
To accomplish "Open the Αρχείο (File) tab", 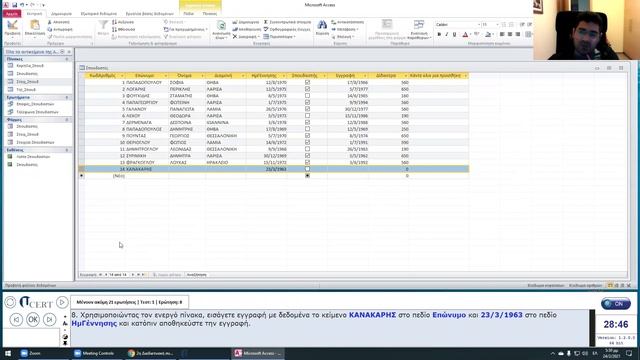I will 11,13.
